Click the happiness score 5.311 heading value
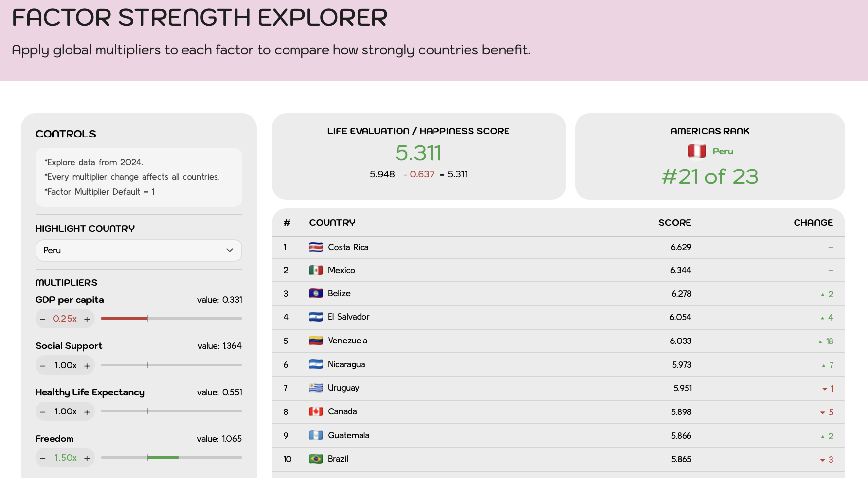The image size is (868, 478). click(419, 153)
